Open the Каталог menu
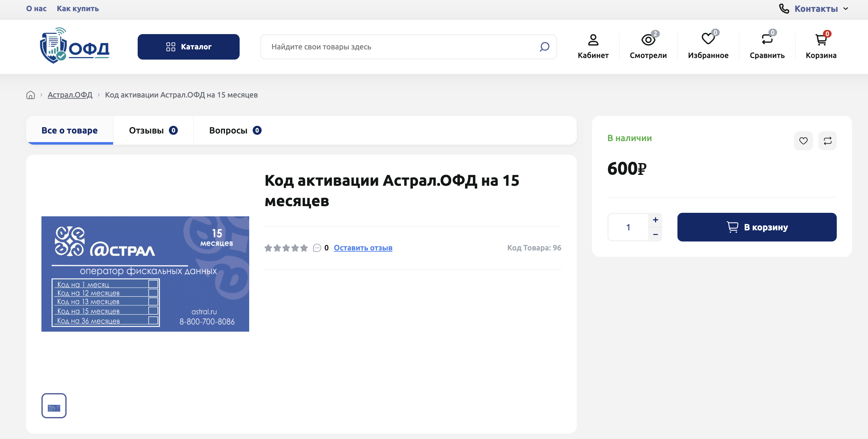The image size is (868, 439). (188, 47)
